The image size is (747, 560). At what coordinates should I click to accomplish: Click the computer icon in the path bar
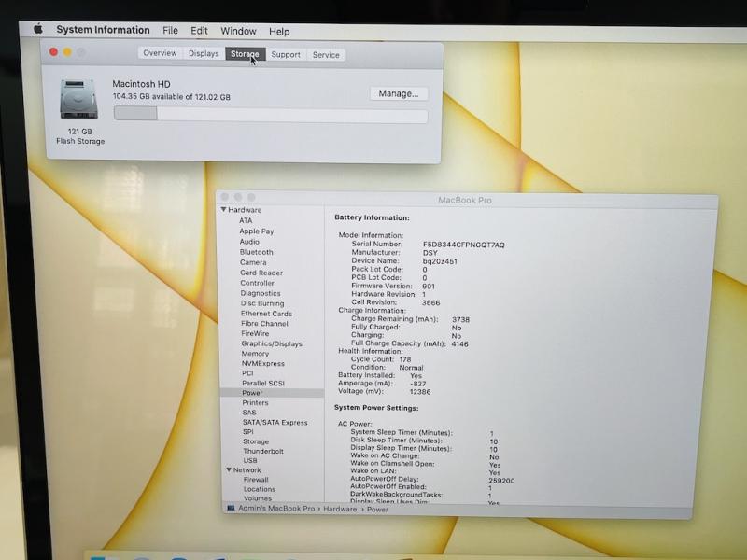pos(231,508)
